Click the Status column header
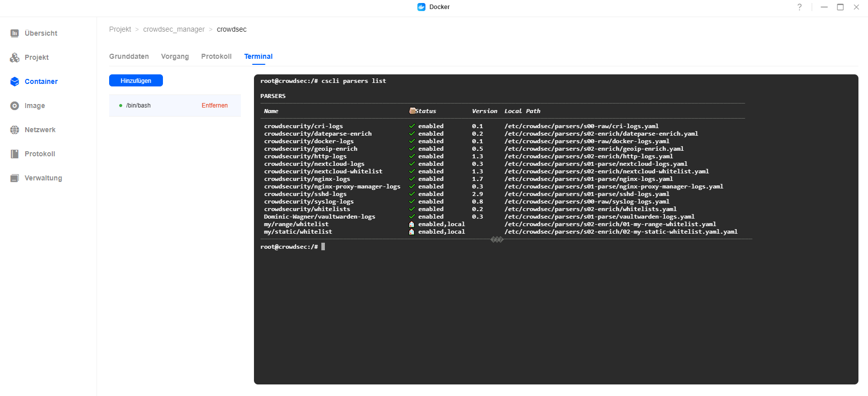 point(425,111)
